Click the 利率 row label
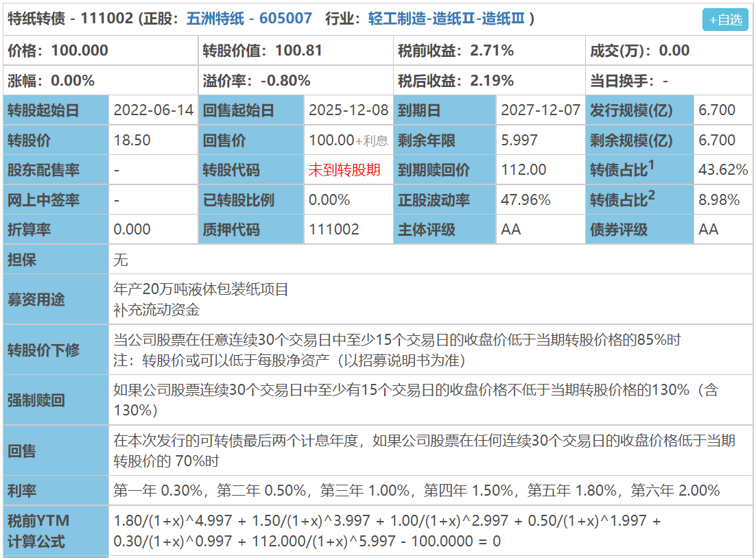The image size is (756, 558). tap(22, 491)
